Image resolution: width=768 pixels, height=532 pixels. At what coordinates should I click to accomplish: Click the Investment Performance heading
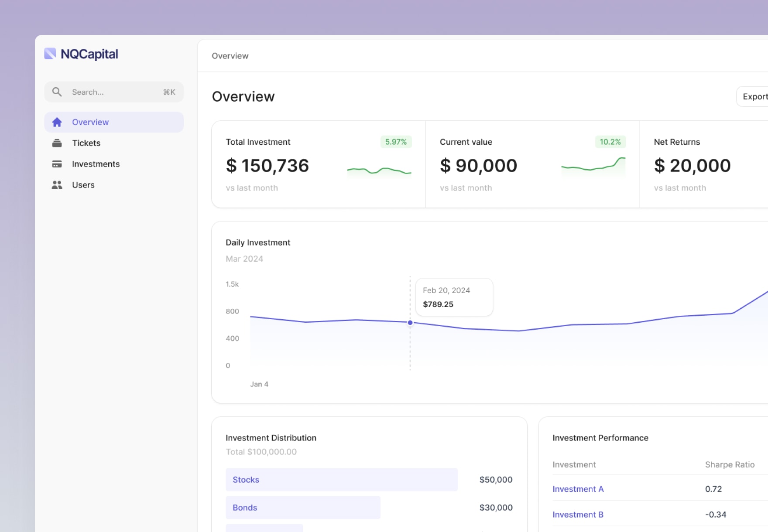point(600,438)
